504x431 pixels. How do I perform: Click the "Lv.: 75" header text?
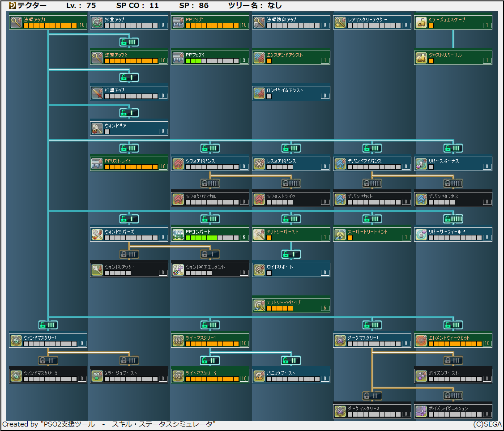tap(81, 5)
